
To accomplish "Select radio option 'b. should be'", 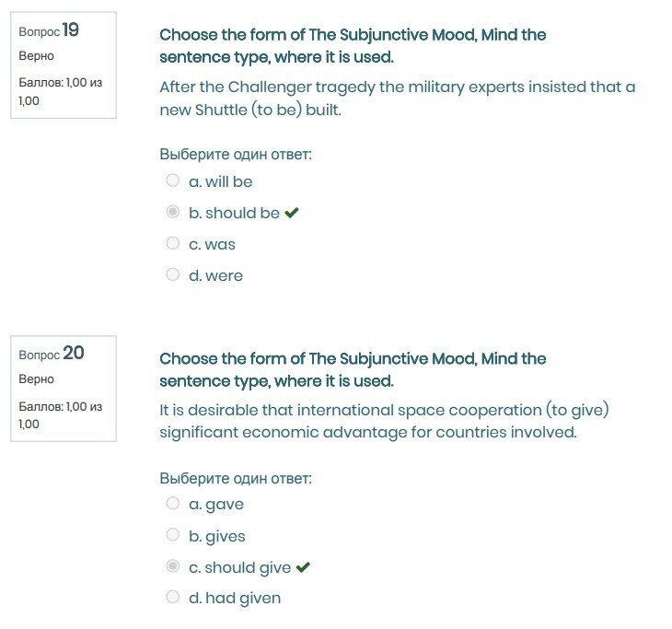I will click(x=172, y=212).
